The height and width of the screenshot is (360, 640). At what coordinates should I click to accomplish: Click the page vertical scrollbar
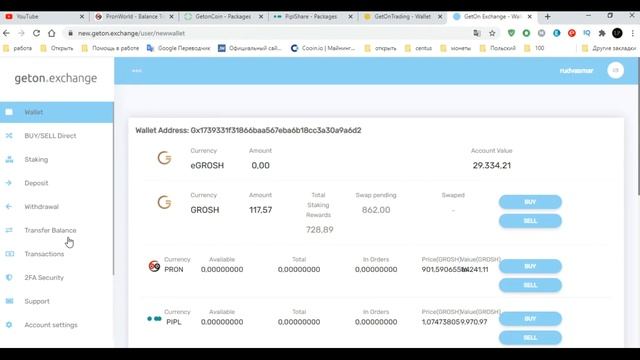[638, 127]
